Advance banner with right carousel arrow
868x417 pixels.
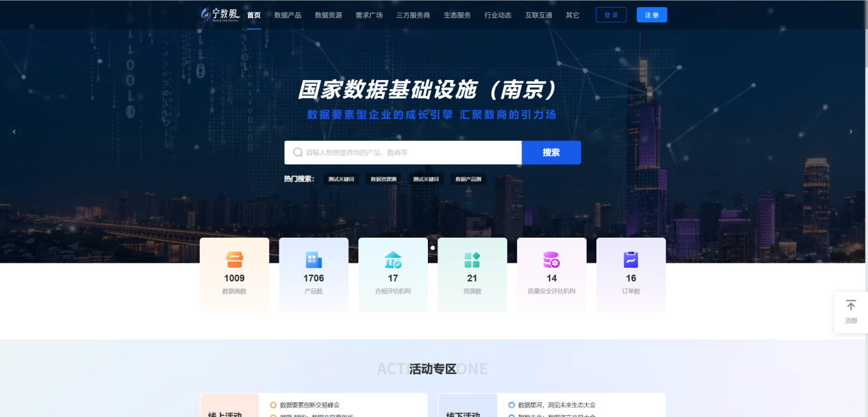[851, 132]
